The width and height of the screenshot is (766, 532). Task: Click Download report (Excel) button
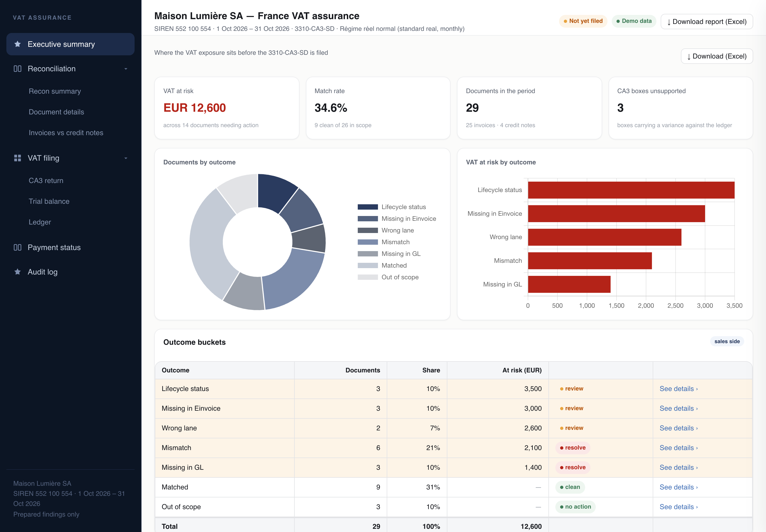(x=707, y=22)
